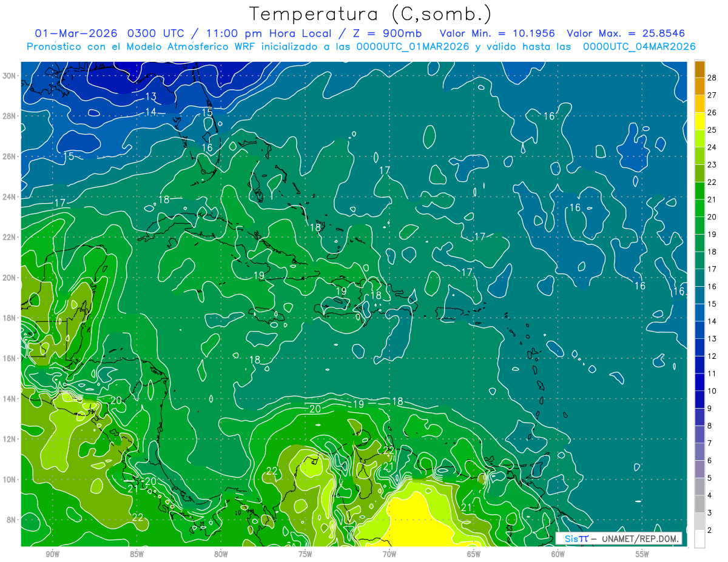Click the "28N" latitude axis label
The height and width of the screenshot is (562, 728).
point(9,116)
